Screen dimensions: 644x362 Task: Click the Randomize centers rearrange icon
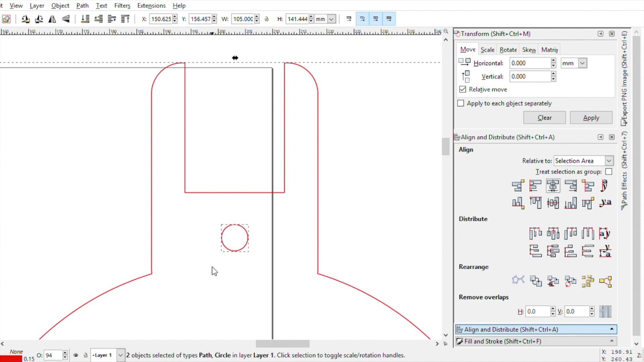point(588,281)
